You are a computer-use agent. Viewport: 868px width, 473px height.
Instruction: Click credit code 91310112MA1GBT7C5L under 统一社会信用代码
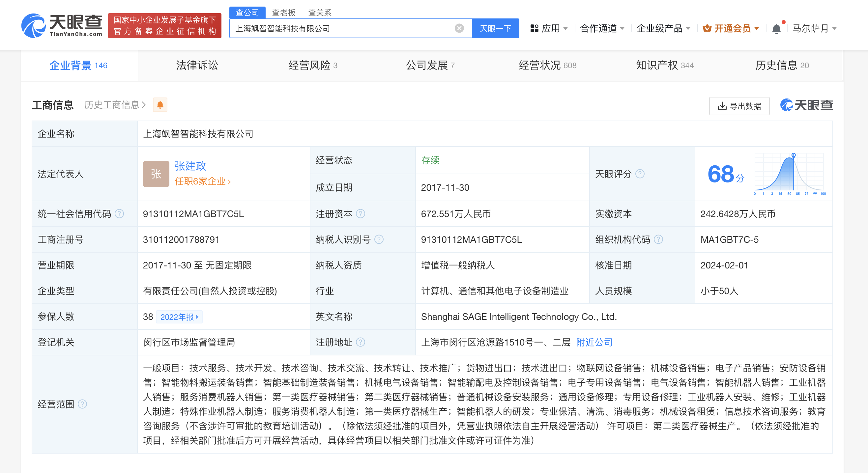coord(193,214)
